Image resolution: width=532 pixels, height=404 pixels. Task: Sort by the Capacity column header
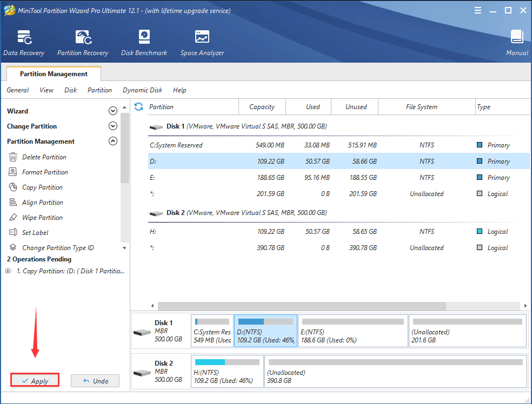(x=262, y=107)
